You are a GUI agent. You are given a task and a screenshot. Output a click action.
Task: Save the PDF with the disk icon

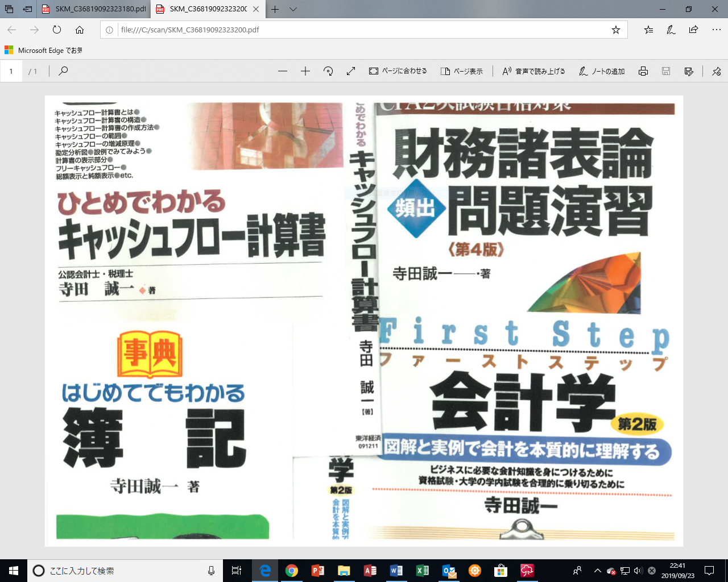point(665,70)
